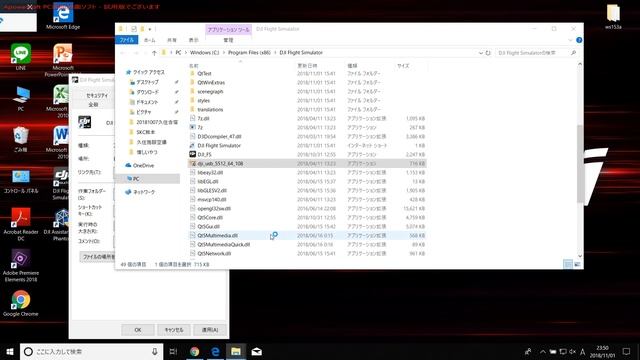The width and height of the screenshot is (640, 360).
Task: Select the 7z.dll file
Action: [203, 118]
